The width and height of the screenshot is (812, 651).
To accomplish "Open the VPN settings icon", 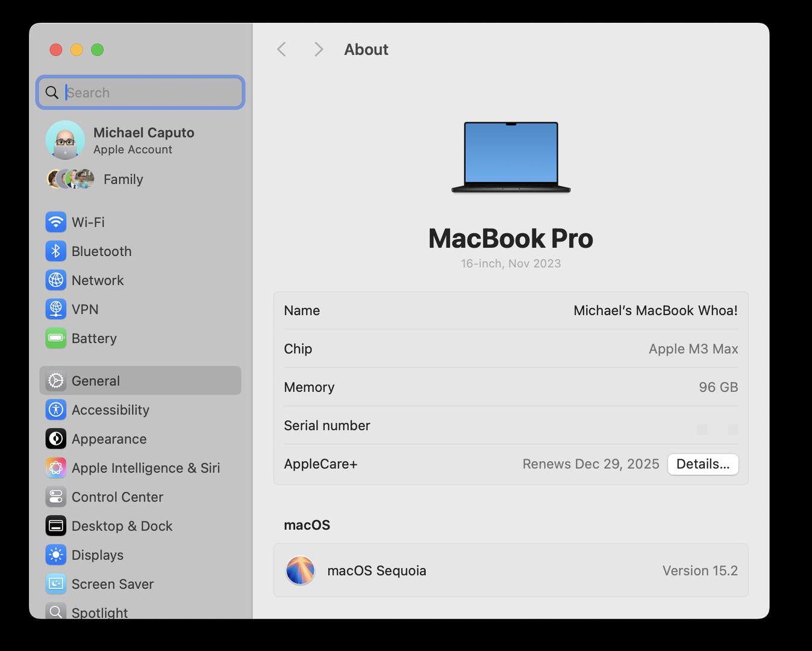I will (56, 309).
